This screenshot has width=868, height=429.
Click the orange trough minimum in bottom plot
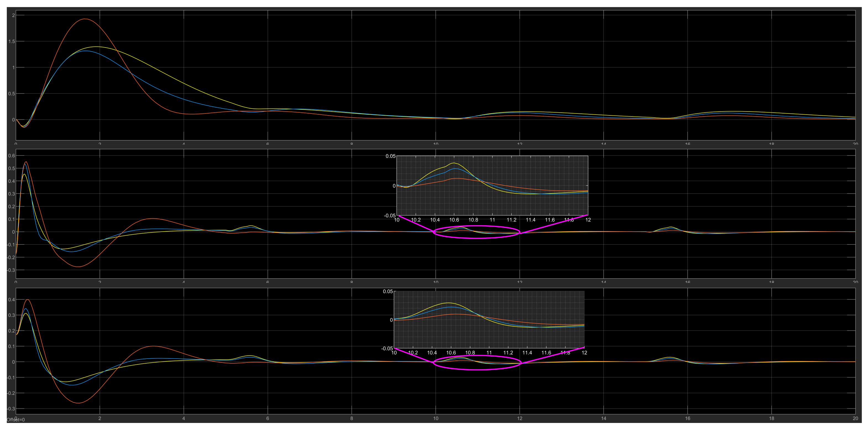pyautogui.click(x=78, y=403)
